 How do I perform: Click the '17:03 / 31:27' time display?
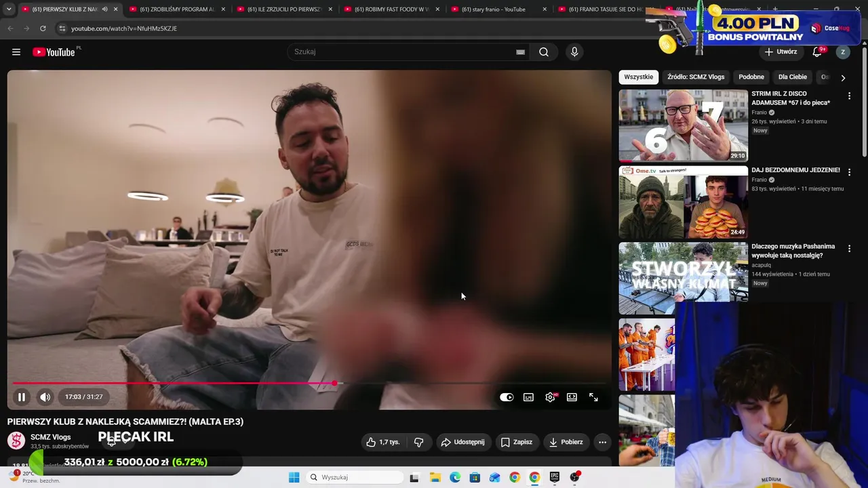click(84, 397)
